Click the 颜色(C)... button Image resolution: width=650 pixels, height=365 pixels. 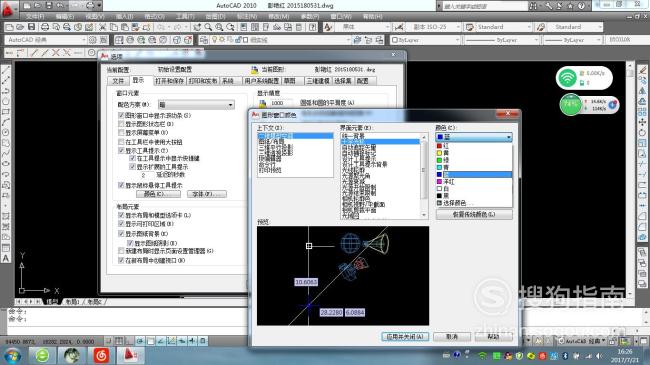coord(158,194)
